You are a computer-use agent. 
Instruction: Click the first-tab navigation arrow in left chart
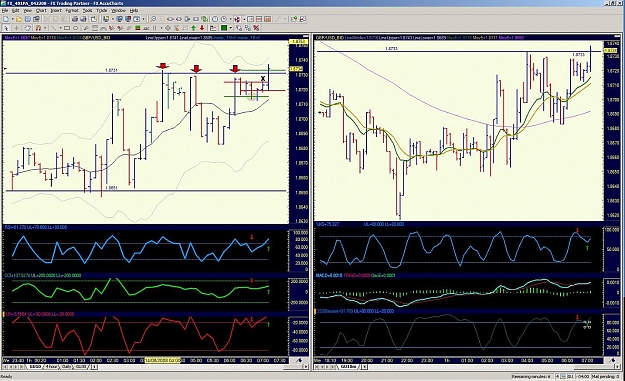[x=5, y=367]
